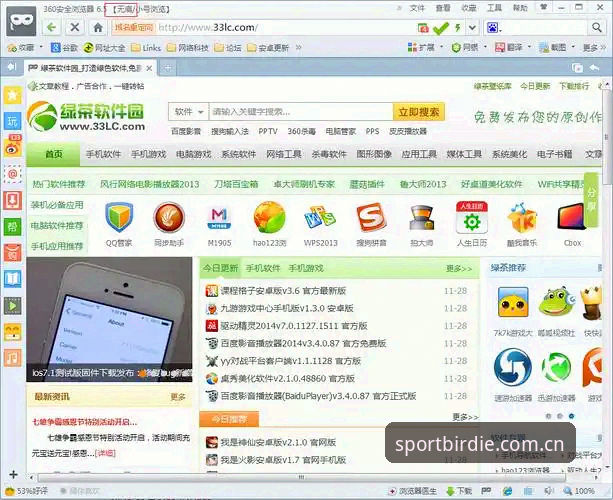Select the 装机必备应用 category
This screenshot has height=500, width=613.
click(x=57, y=205)
